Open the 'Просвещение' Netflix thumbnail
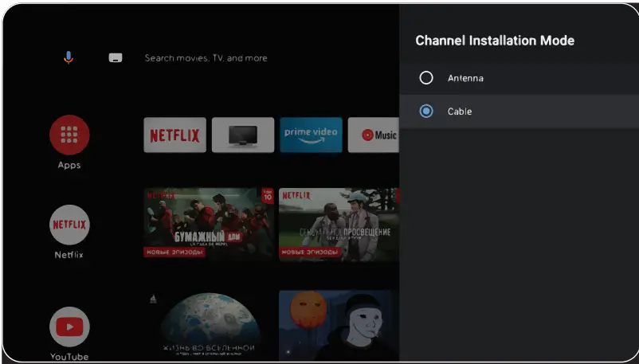 point(339,224)
